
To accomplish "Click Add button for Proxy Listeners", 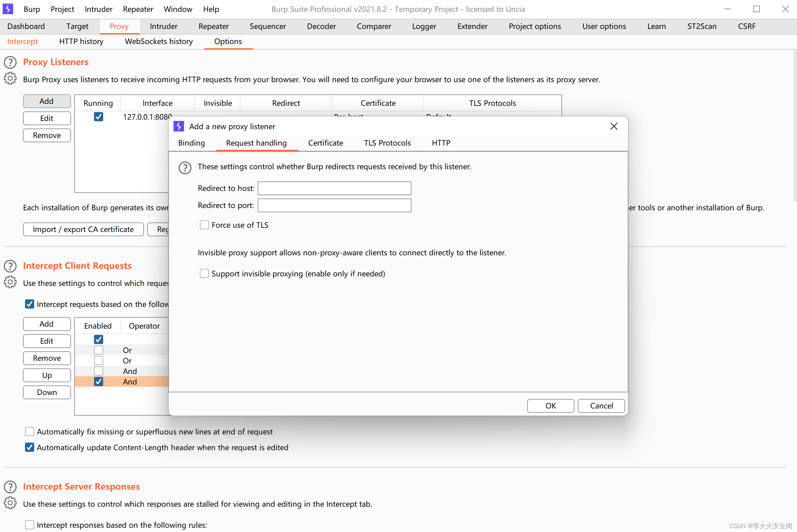I will (x=47, y=101).
